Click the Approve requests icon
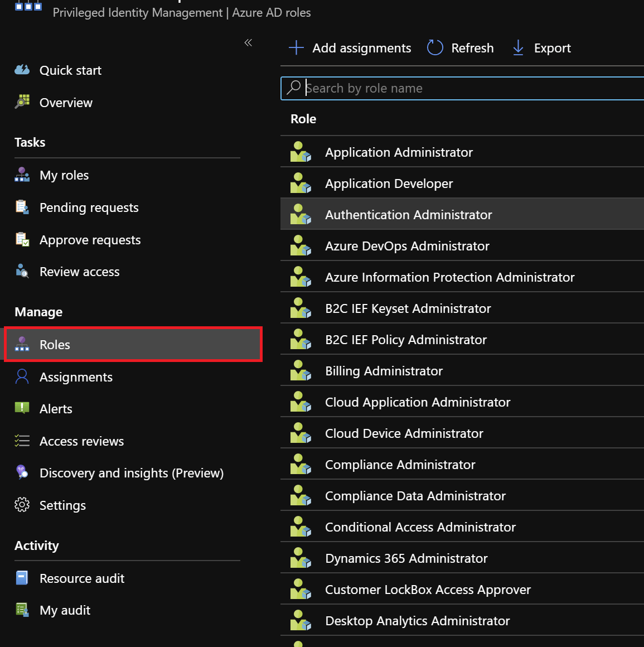The height and width of the screenshot is (647, 644). pyautogui.click(x=22, y=239)
